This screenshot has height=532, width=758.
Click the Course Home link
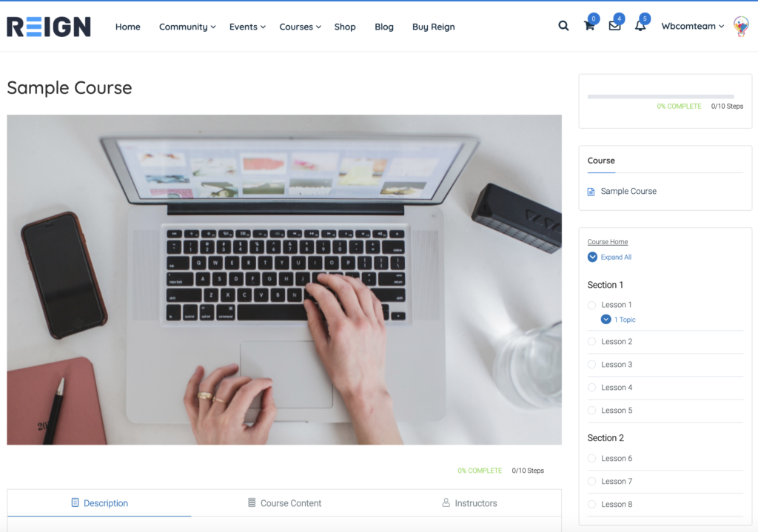tap(608, 242)
